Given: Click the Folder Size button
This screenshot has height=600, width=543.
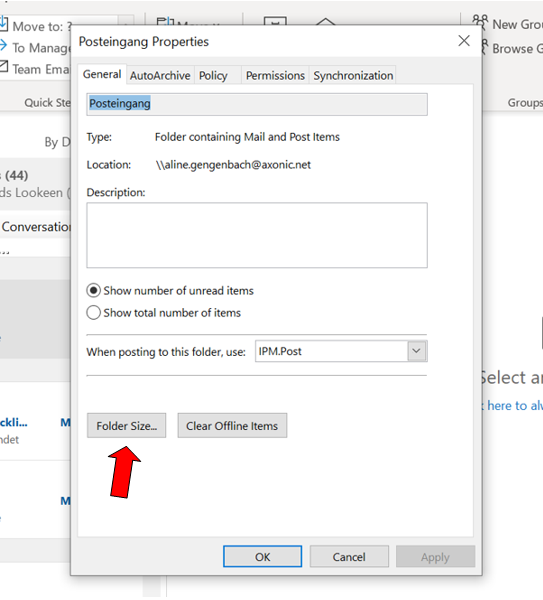Looking at the screenshot, I should click(127, 426).
